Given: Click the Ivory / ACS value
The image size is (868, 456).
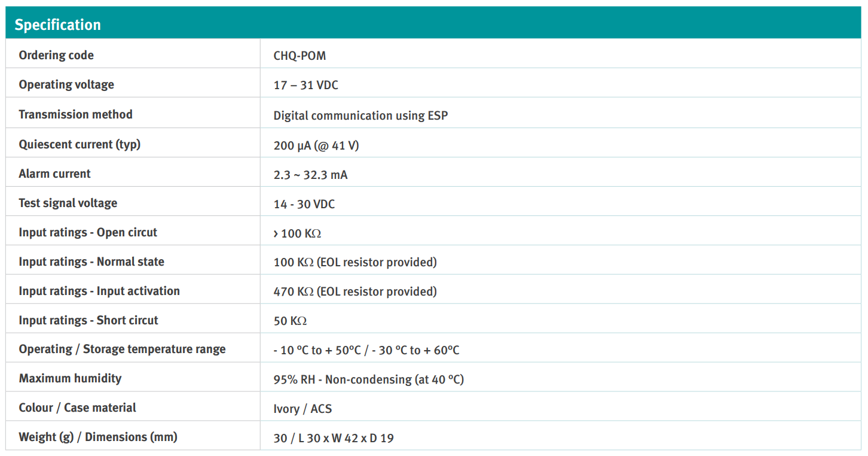Looking at the screenshot, I should pos(302,409).
